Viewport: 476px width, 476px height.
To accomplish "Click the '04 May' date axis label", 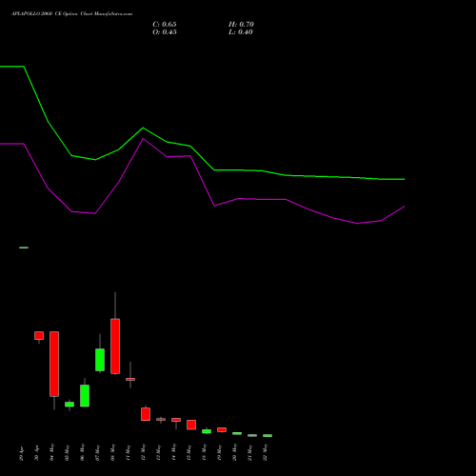I will [x=51, y=452].
